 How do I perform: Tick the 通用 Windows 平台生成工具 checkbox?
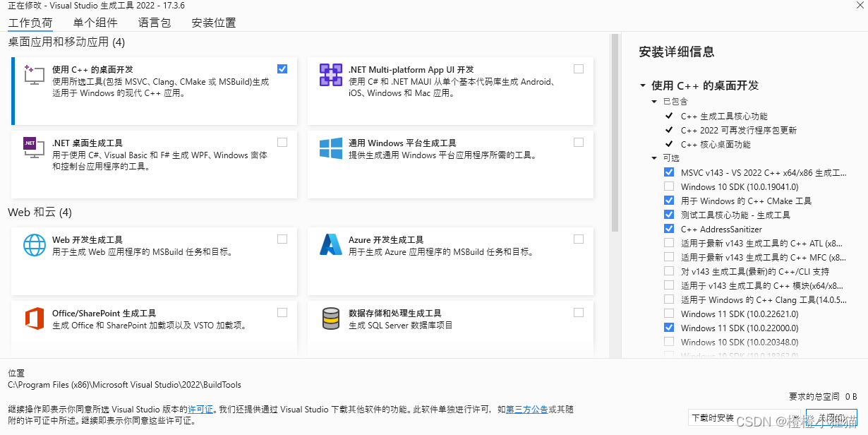(579, 143)
